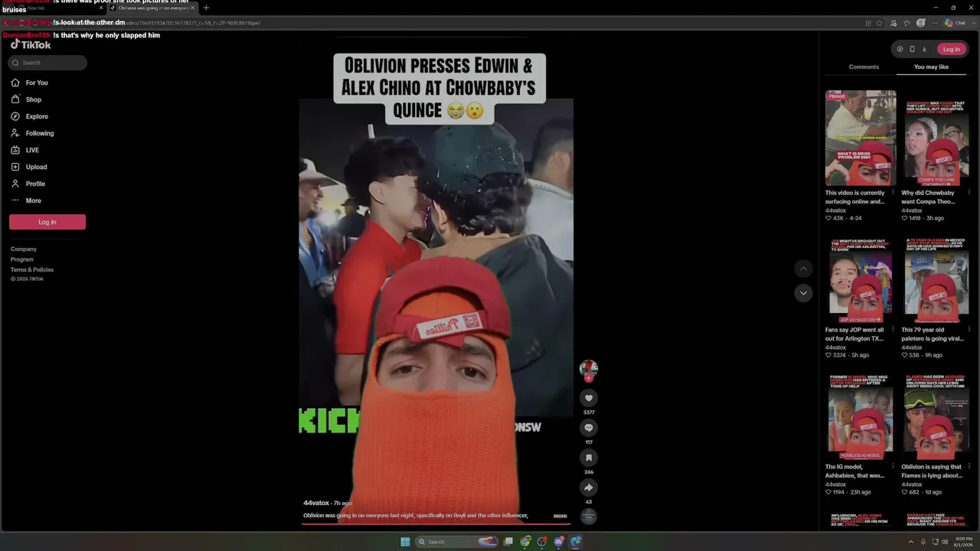
Task: Click the sidebar Log in button
Action: pyautogui.click(x=47, y=222)
